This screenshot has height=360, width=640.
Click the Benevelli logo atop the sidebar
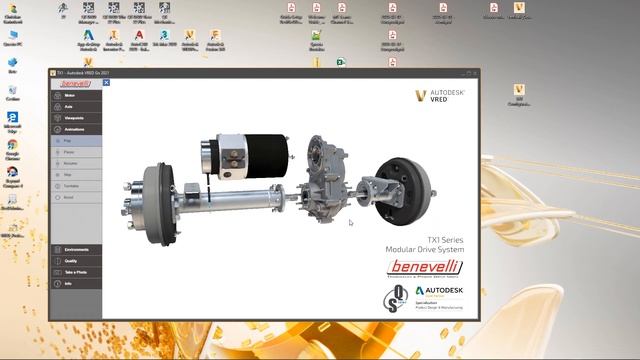[76, 84]
